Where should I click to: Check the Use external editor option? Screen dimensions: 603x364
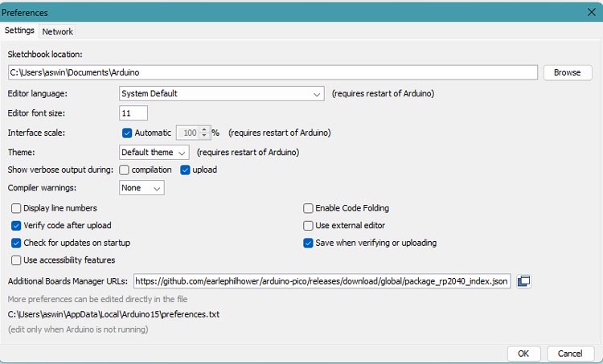coord(308,226)
